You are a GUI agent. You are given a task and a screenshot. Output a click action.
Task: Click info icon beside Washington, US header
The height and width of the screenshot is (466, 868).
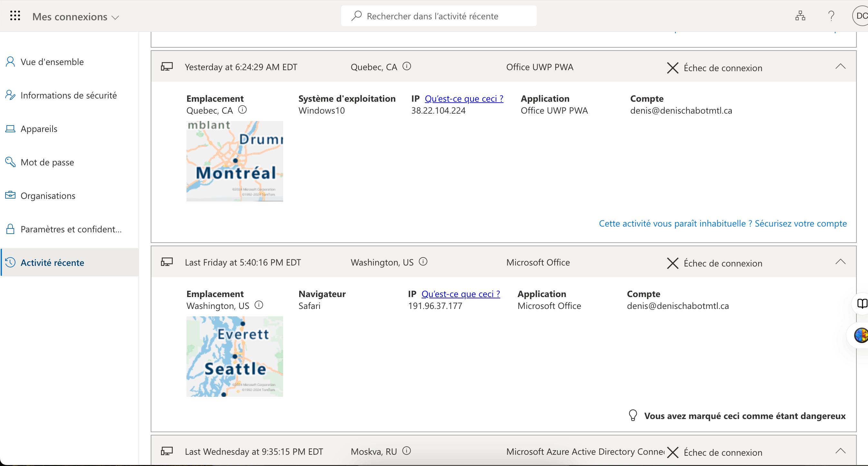tap(423, 262)
